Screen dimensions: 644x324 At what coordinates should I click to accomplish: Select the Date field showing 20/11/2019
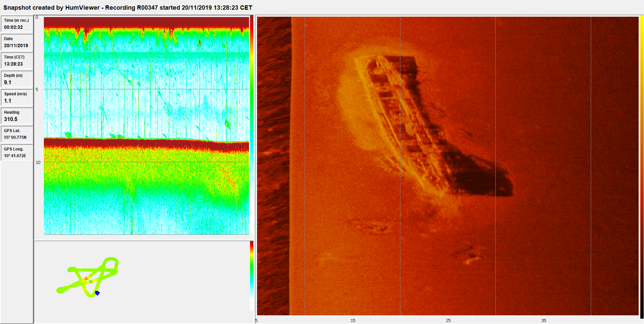click(17, 42)
